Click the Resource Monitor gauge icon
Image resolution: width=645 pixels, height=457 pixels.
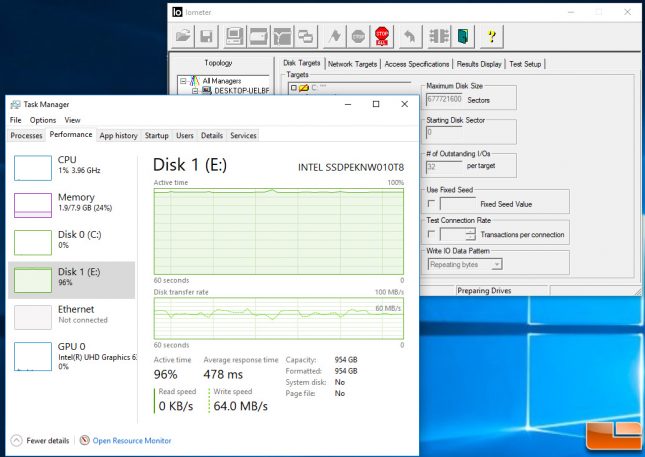coord(84,440)
